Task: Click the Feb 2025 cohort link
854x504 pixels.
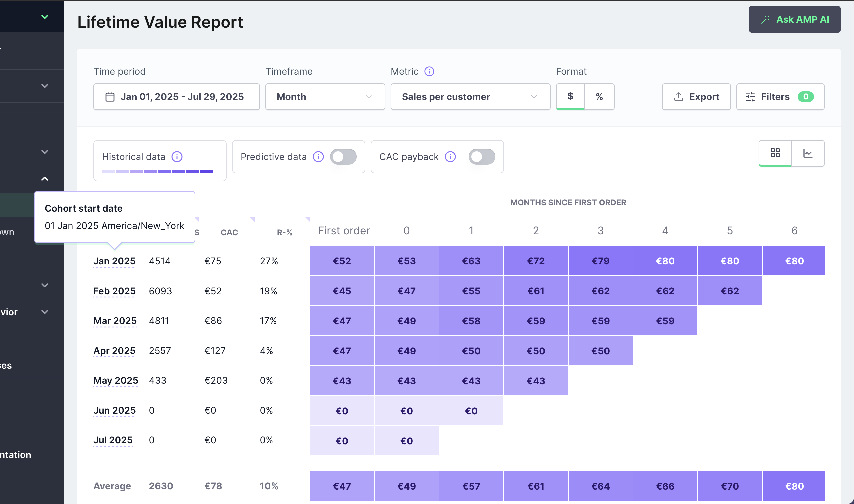Action: 114,291
